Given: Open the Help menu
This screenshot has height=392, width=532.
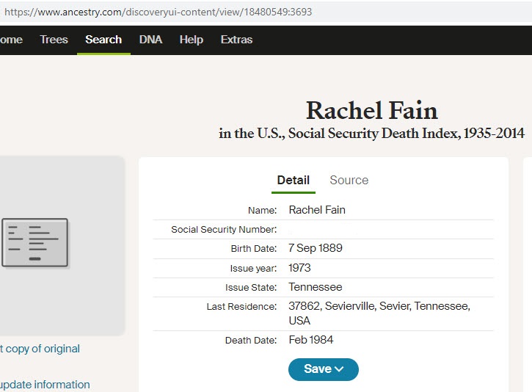Looking at the screenshot, I should click(191, 40).
